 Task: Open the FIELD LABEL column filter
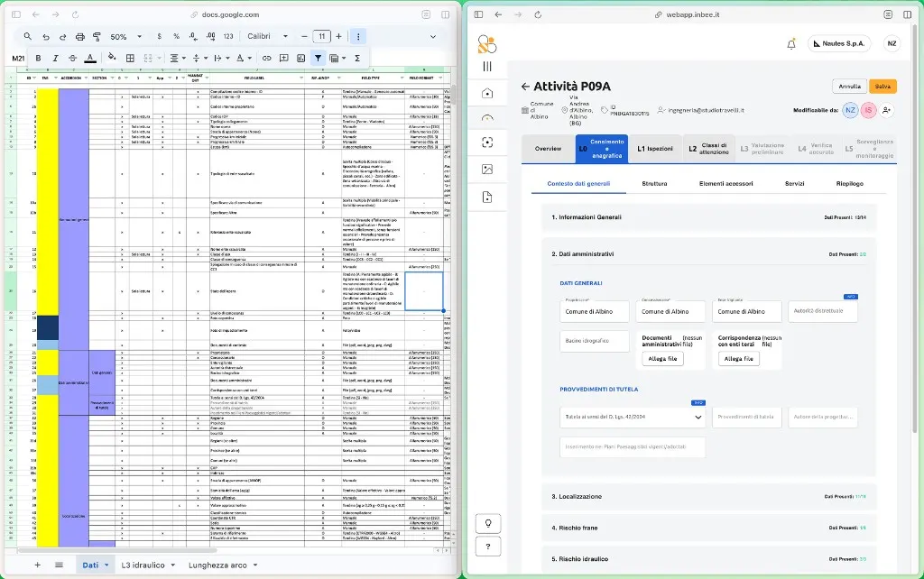tap(301, 78)
